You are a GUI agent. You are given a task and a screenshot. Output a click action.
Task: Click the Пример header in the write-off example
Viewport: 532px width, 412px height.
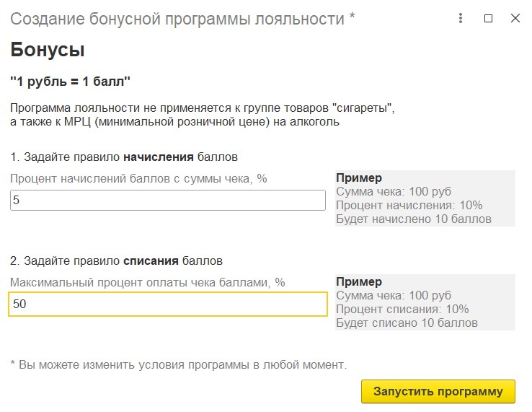(359, 281)
